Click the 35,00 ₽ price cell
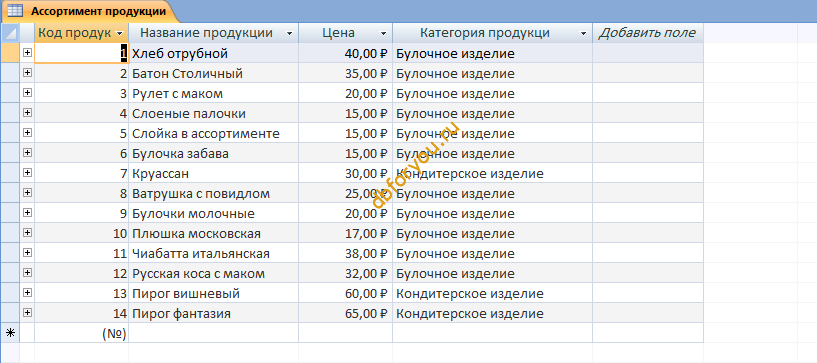 (x=345, y=73)
